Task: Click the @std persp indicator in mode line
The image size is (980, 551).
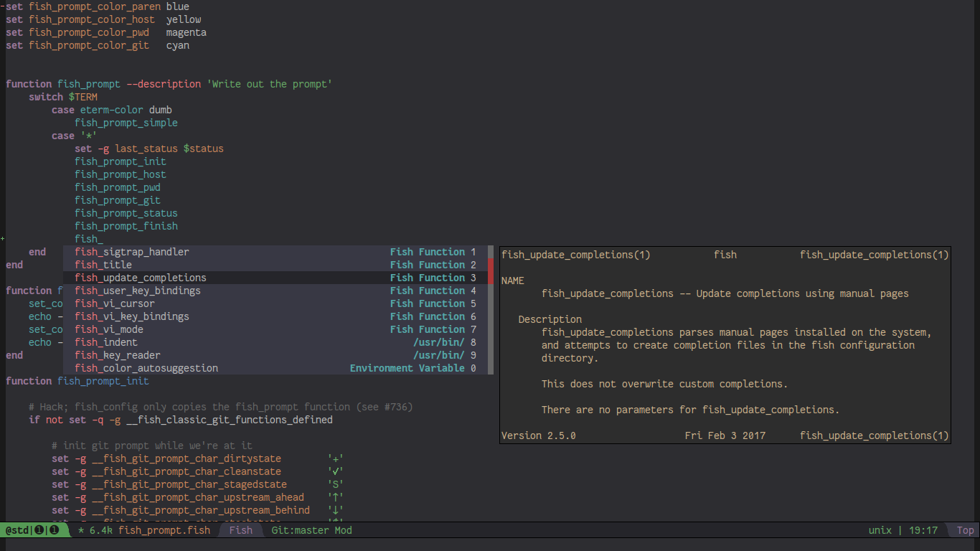Action: [x=17, y=530]
